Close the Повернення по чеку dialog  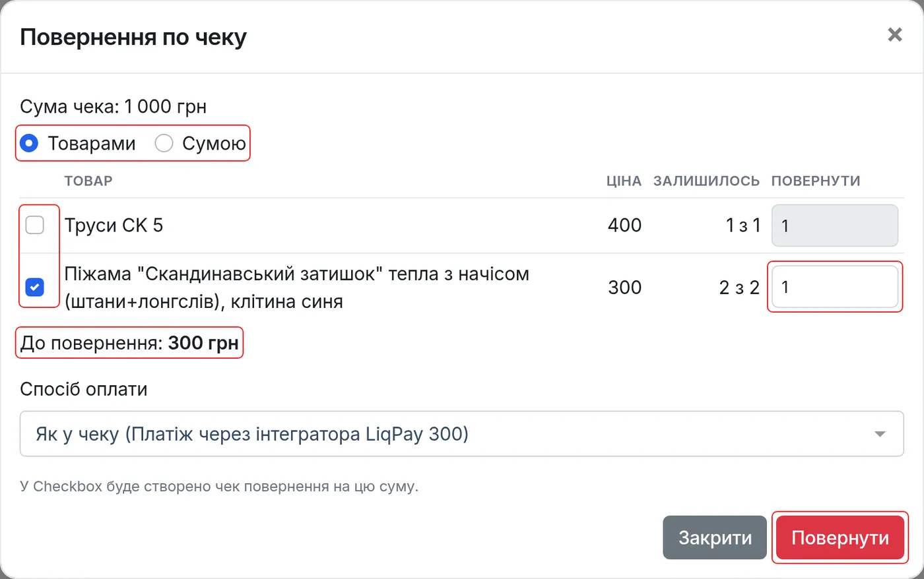pos(894,34)
